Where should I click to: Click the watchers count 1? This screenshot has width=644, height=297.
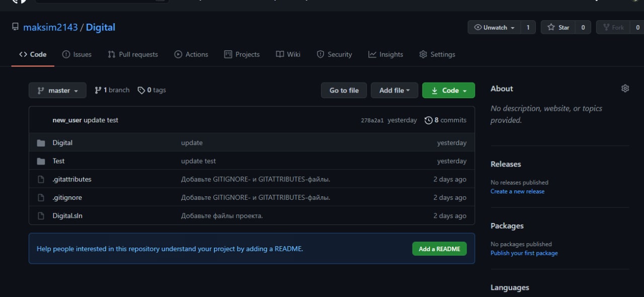pos(528,28)
